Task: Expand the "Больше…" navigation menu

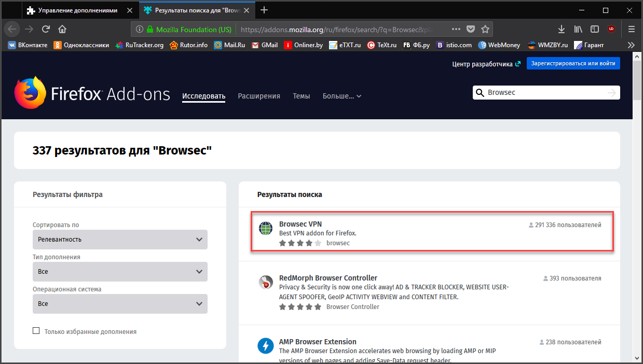Action: [x=342, y=96]
